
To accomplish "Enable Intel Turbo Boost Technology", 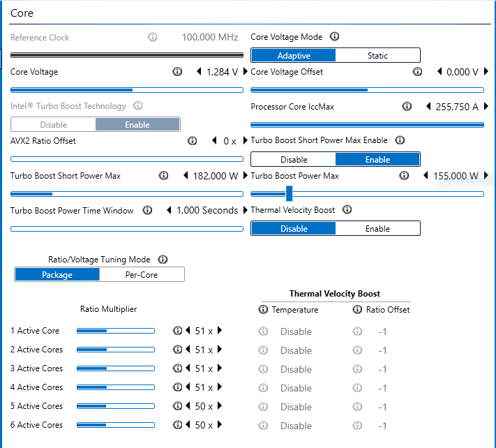I will (x=137, y=124).
